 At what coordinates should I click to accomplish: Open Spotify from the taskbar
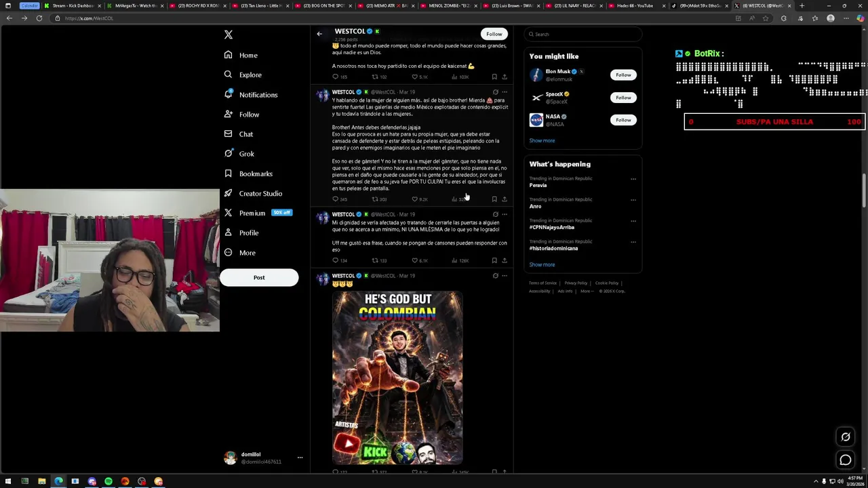click(x=108, y=481)
